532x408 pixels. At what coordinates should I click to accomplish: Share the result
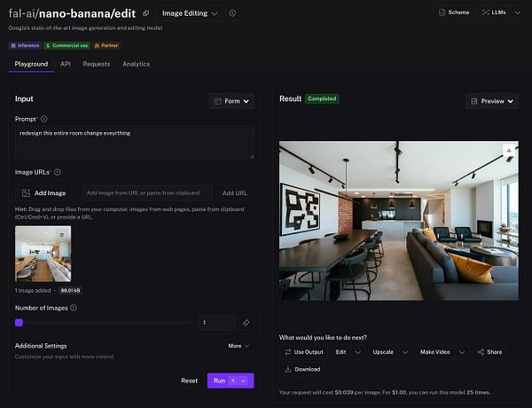point(490,352)
